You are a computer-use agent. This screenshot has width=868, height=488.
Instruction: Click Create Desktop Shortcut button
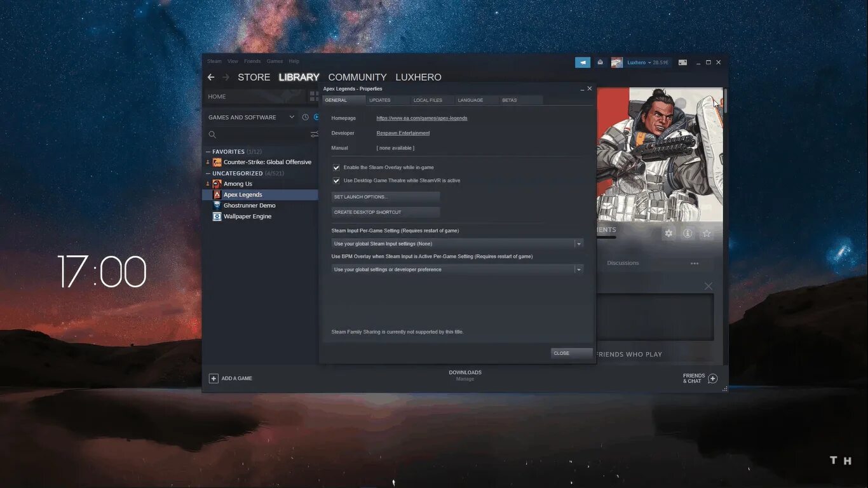[x=386, y=212]
